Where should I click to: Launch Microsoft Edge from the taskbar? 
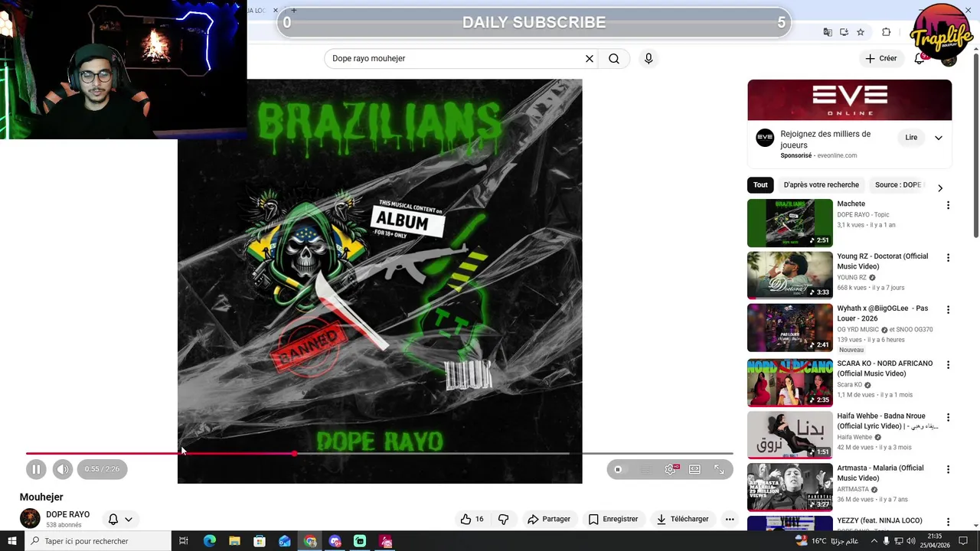coord(209,541)
